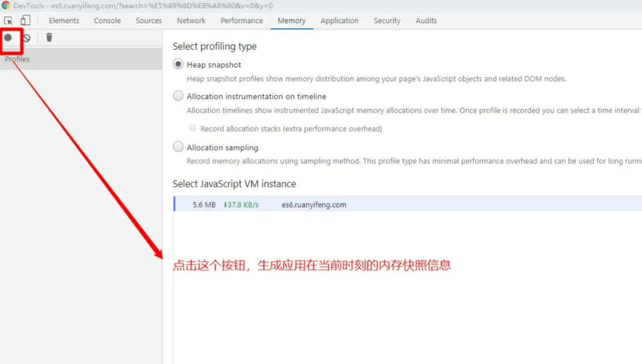Click the trash collect garbage icon

(49, 37)
